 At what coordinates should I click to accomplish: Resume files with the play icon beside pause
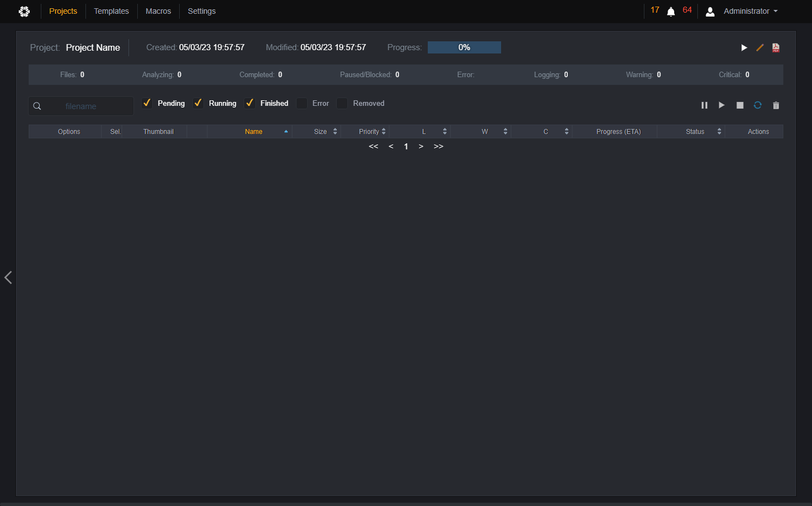click(722, 105)
